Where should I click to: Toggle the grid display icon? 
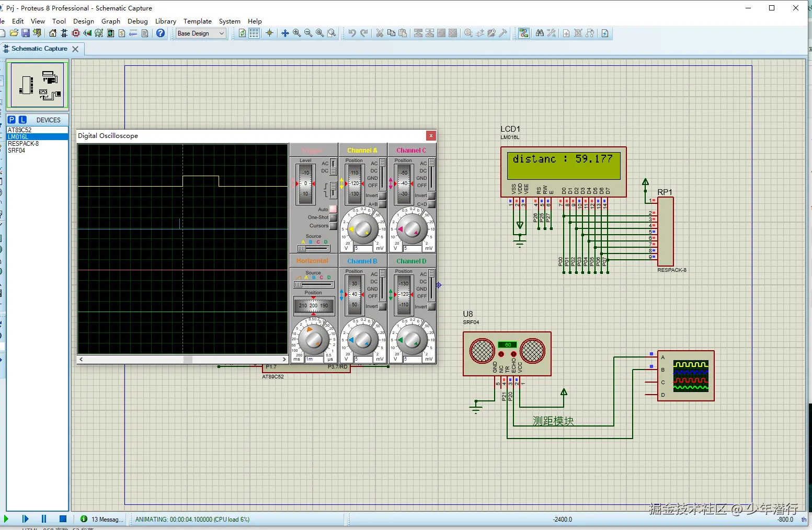(254, 33)
